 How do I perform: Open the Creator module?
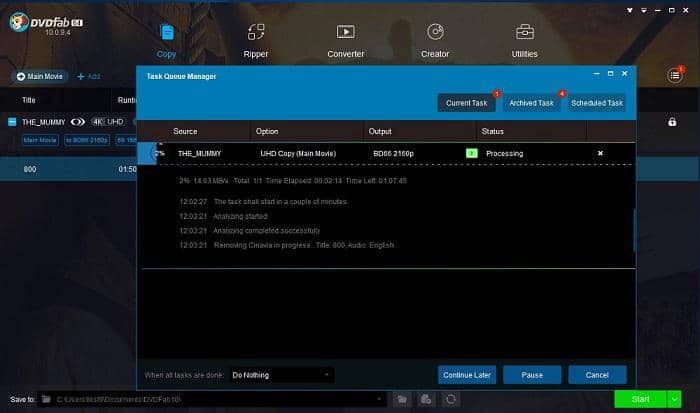point(435,41)
